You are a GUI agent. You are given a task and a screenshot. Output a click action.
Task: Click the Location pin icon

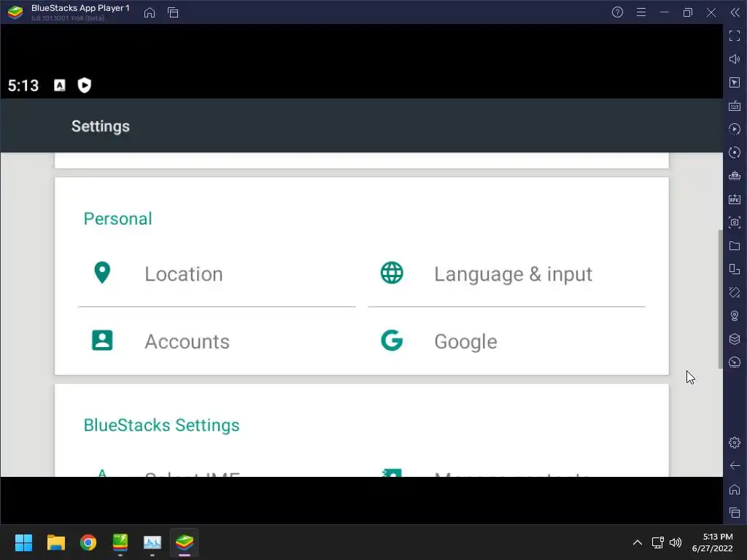tap(102, 273)
